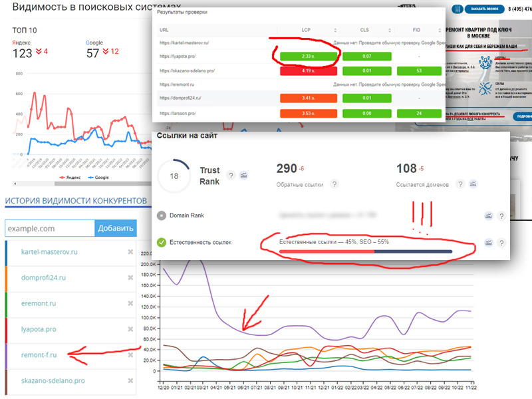Open chart icon next to Ссылается доменов
Viewport: 532px width, 399px height.
tap(473, 184)
